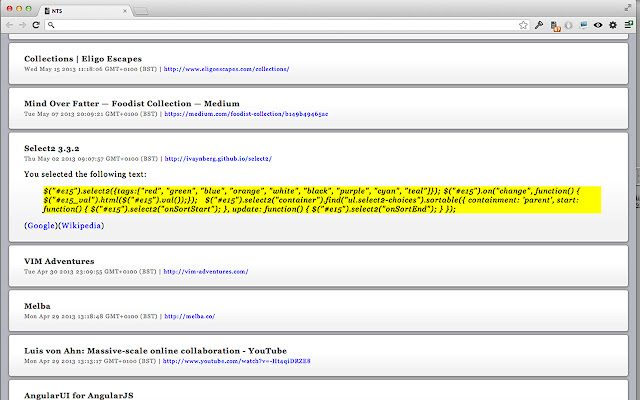Open the youtube.com watch link
Screen dimensions: 640x400
tap(237, 361)
